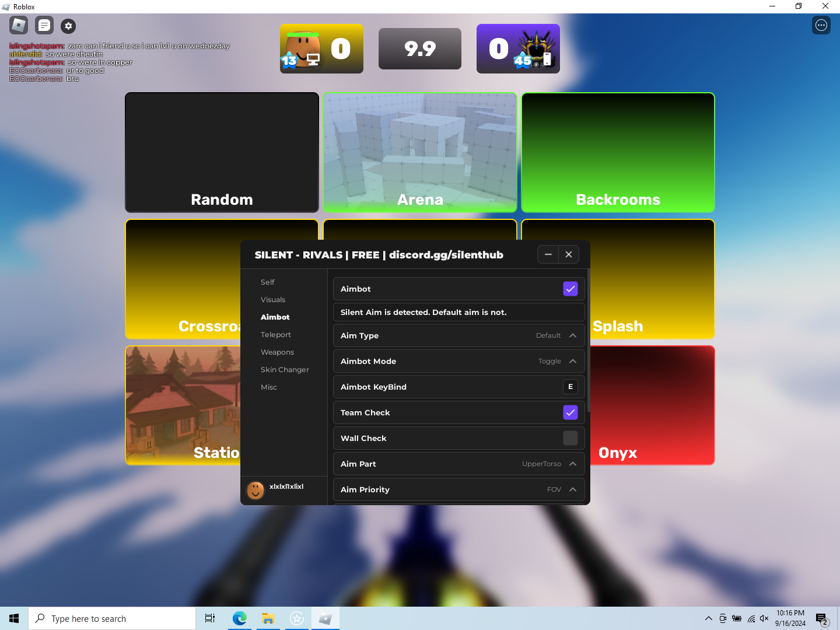Open the Windows Start menu
This screenshot has width=840, height=630.
(x=14, y=618)
